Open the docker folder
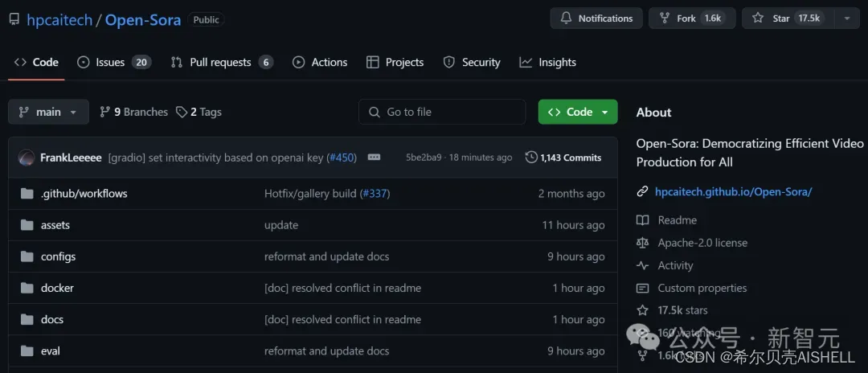 pos(57,289)
